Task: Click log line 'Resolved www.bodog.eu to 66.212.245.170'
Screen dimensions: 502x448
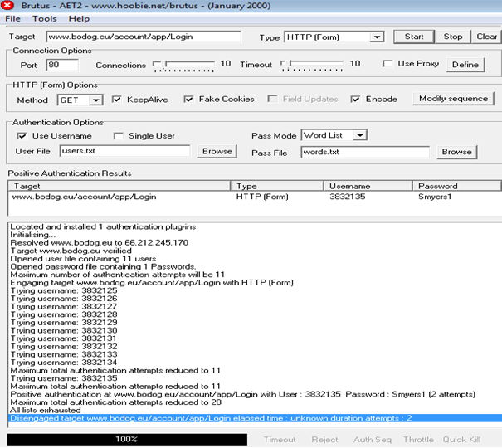Action: pyautogui.click(x=100, y=242)
